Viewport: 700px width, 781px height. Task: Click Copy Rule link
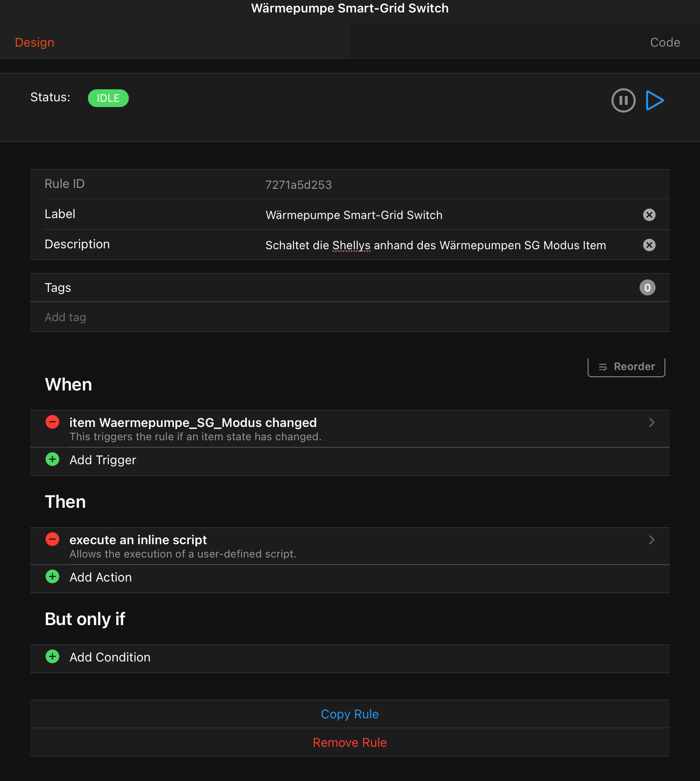point(350,714)
